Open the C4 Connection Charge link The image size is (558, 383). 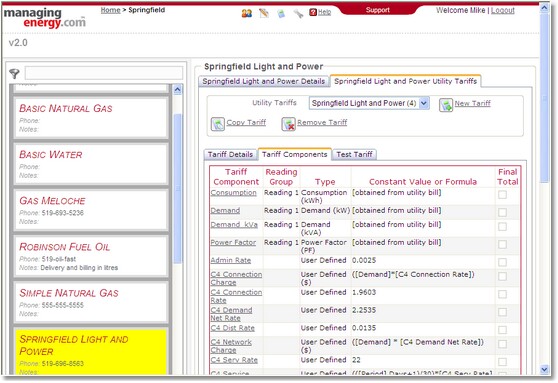click(x=236, y=278)
